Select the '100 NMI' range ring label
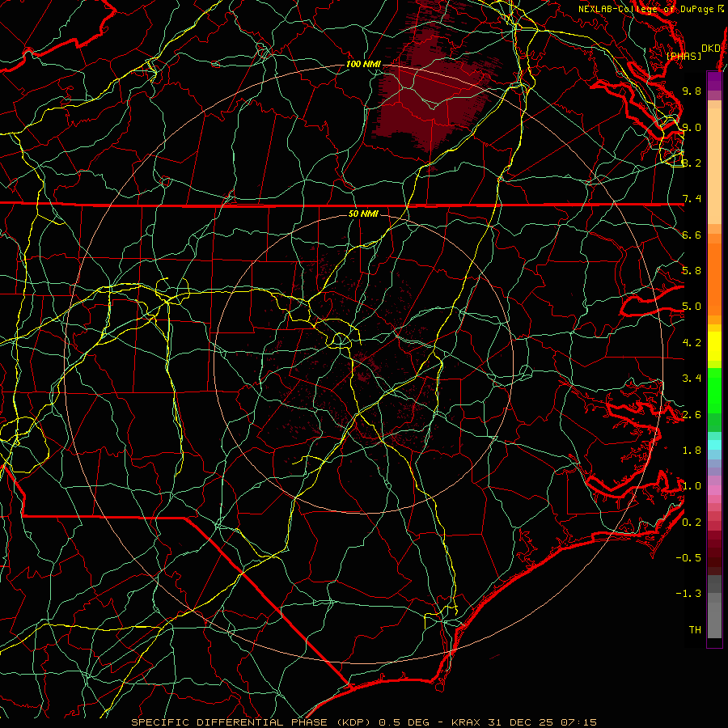The height and width of the screenshot is (728, 728). coord(363,64)
